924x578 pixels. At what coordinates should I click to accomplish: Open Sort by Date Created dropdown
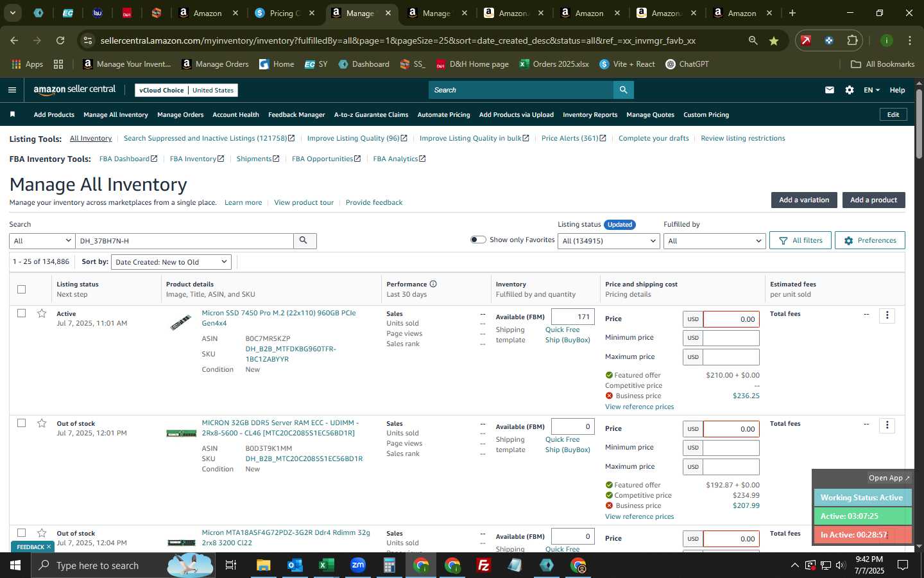(x=171, y=262)
